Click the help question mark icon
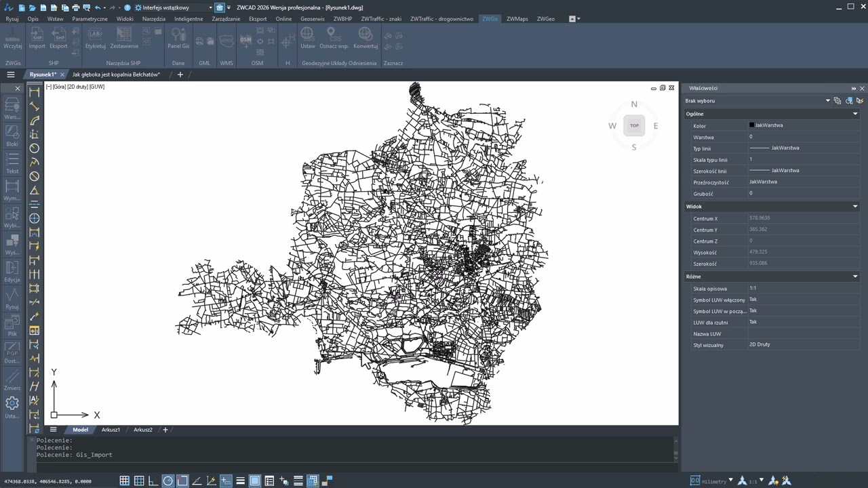The image size is (868, 488). click(127, 7)
